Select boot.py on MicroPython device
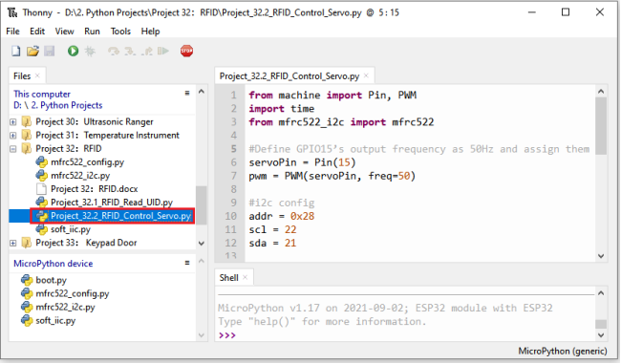621x364 pixels. (x=51, y=281)
